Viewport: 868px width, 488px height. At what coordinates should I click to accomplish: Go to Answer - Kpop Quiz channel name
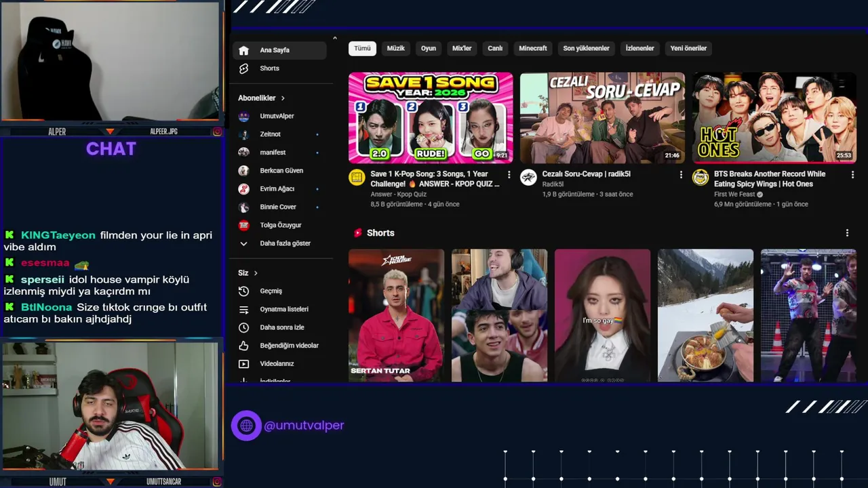[398, 195]
